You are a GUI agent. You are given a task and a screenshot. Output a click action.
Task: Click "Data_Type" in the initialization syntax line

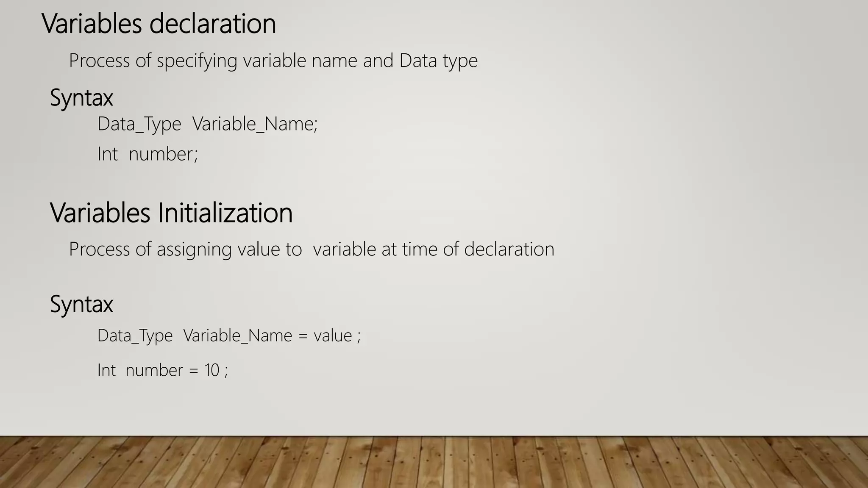point(135,335)
